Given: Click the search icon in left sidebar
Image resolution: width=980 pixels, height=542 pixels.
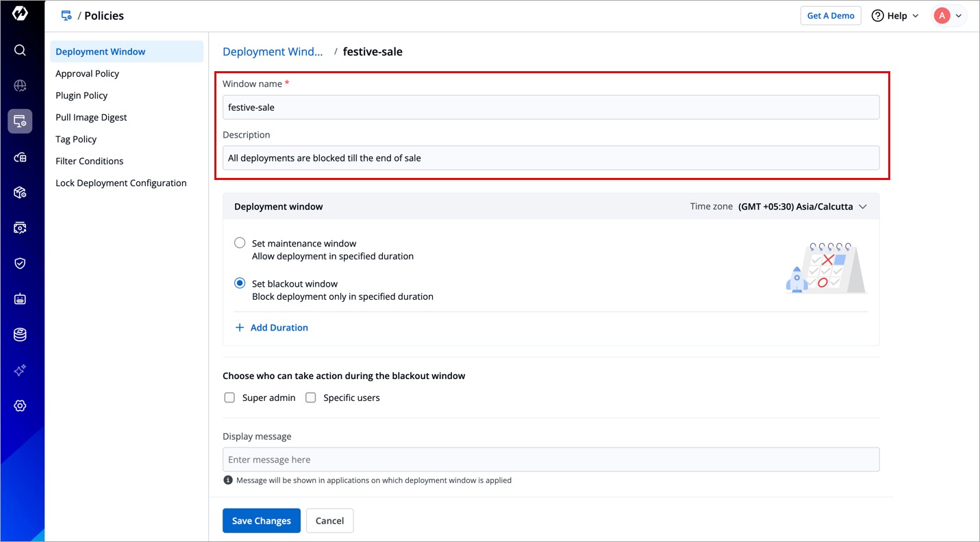Looking at the screenshot, I should click(x=20, y=50).
